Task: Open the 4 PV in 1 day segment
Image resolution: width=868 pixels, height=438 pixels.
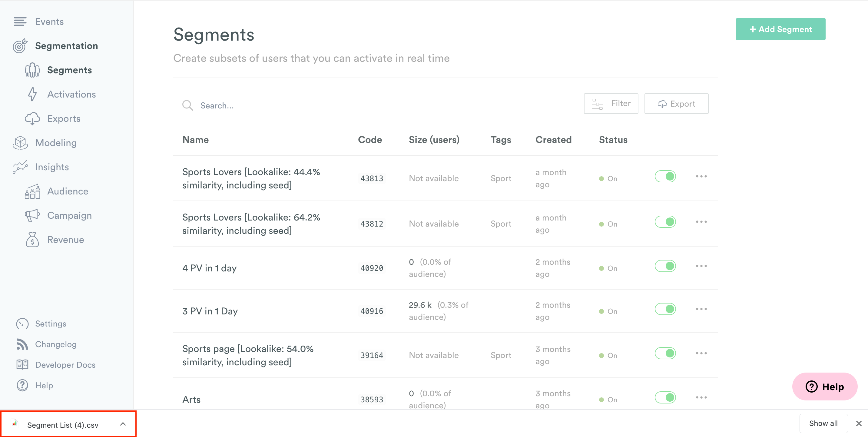Action: [210, 268]
